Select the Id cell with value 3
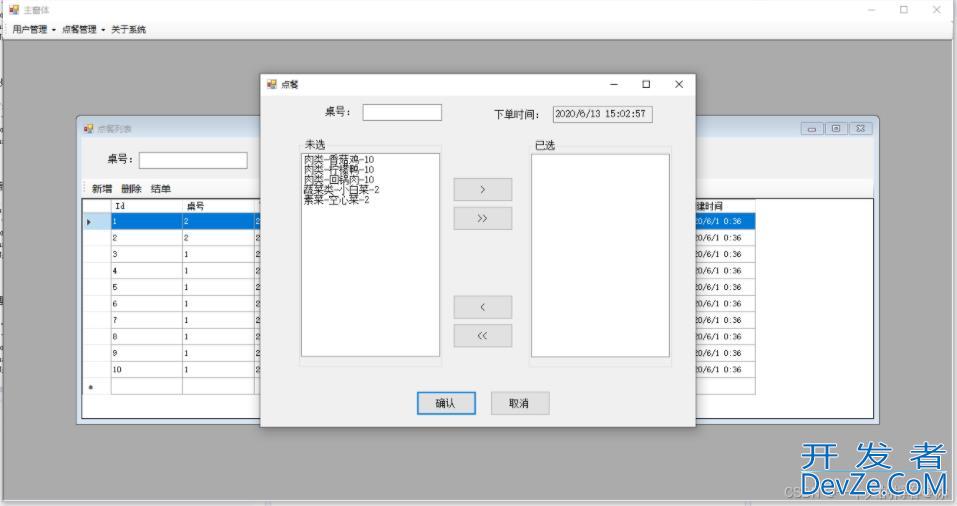957x506 pixels. coord(146,254)
